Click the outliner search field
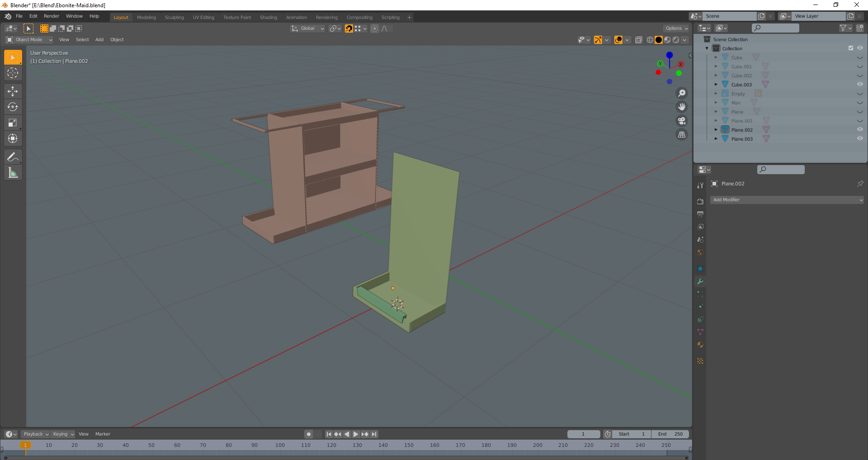 tap(775, 28)
